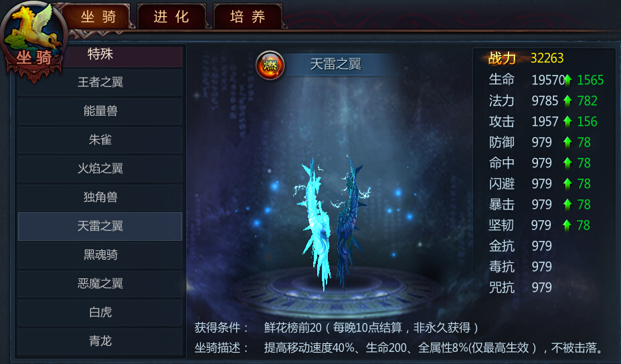Screen dimensions: 621x364
Task: Click the 特殊 category header
Action: point(100,54)
